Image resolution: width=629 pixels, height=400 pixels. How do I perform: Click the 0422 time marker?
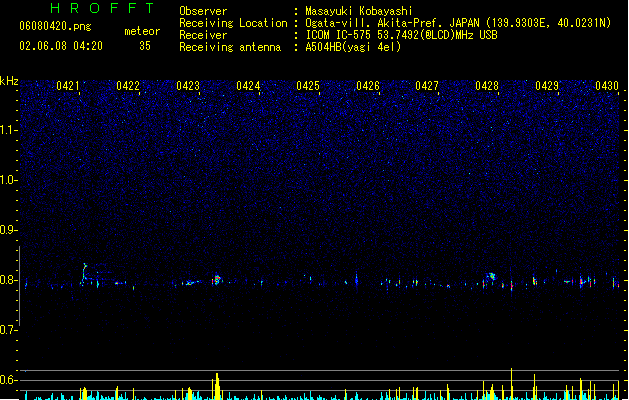pyautogui.click(x=128, y=86)
